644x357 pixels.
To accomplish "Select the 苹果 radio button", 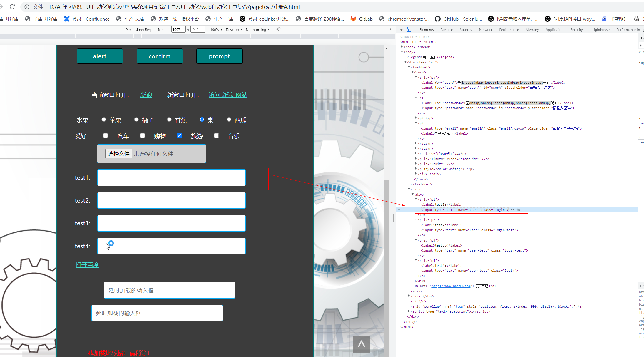I will pos(104,119).
